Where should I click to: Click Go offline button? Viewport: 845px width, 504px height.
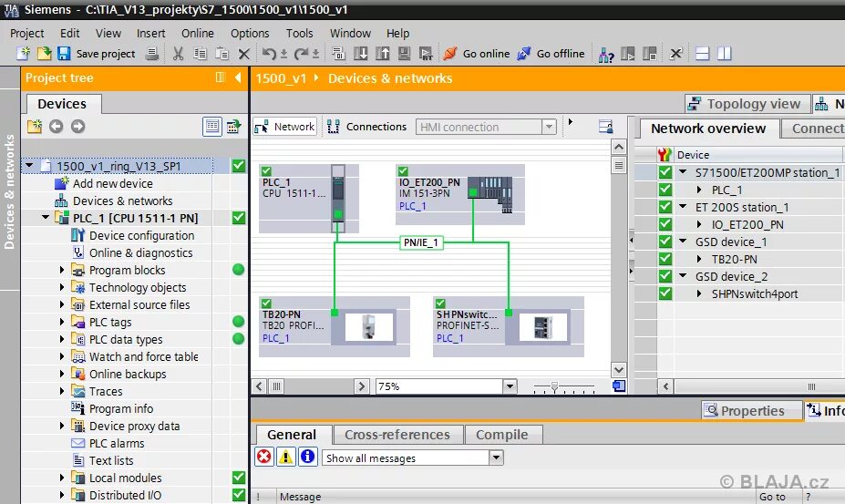click(x=551, y=54)
